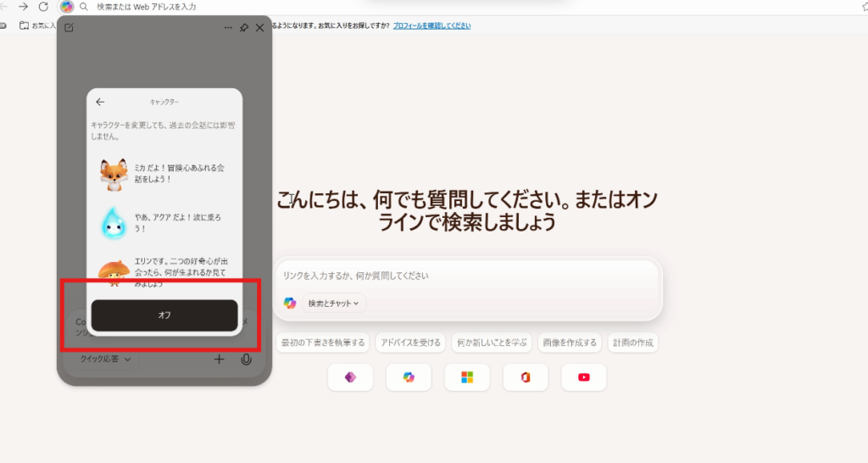Expand the 検索とチャット dropdown

point(333,303)
